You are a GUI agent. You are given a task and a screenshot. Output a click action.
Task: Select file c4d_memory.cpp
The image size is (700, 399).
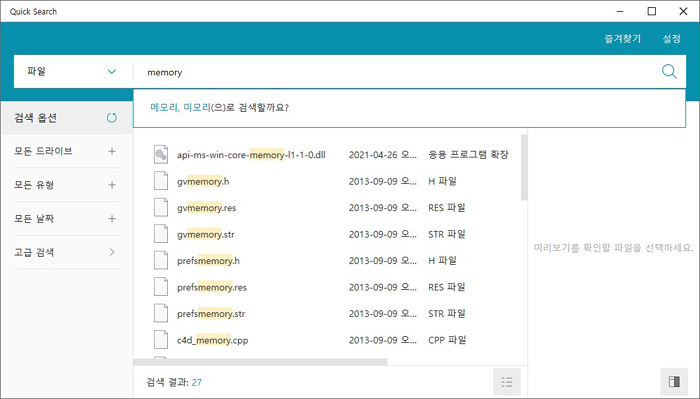212,340
